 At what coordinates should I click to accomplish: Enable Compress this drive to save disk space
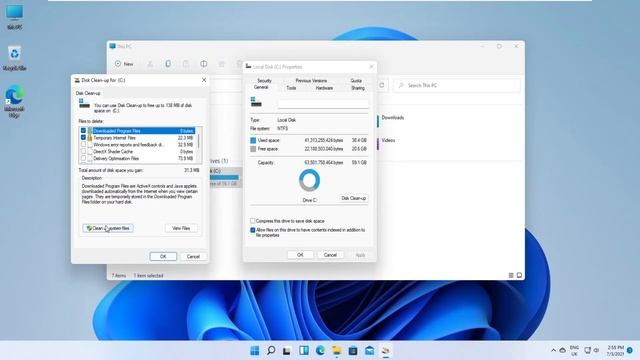tap(253, 221)
